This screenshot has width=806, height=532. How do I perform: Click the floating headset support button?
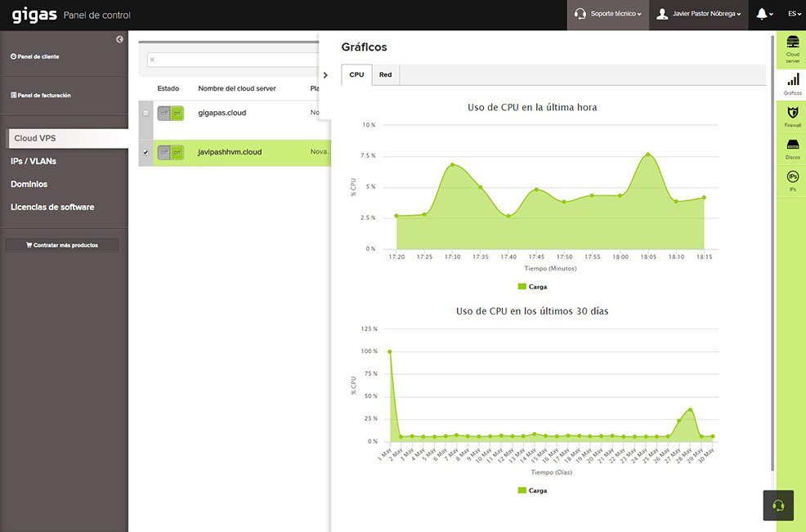pos(778,505)
